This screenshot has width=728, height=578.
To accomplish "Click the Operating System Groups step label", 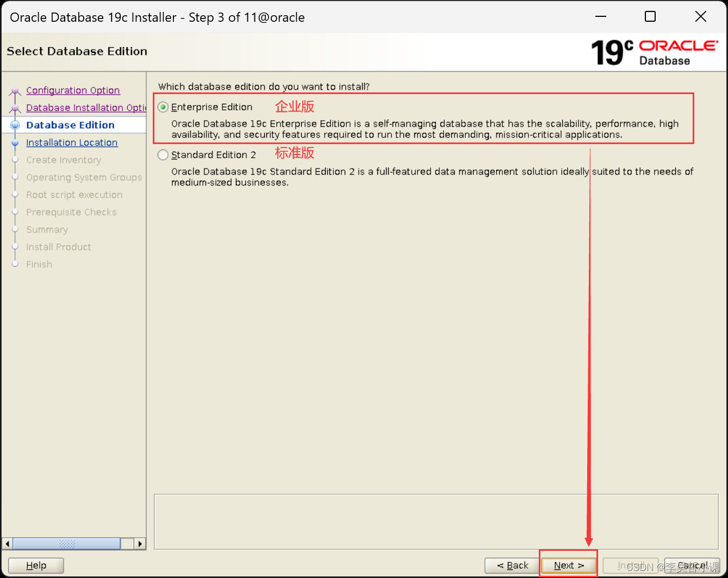I will point(84,177).
